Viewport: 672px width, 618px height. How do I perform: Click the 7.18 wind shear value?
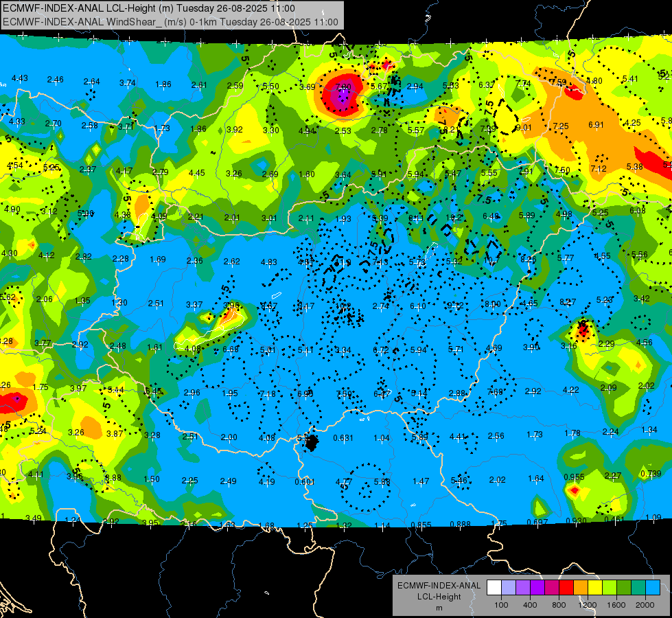tap(268, 394)
